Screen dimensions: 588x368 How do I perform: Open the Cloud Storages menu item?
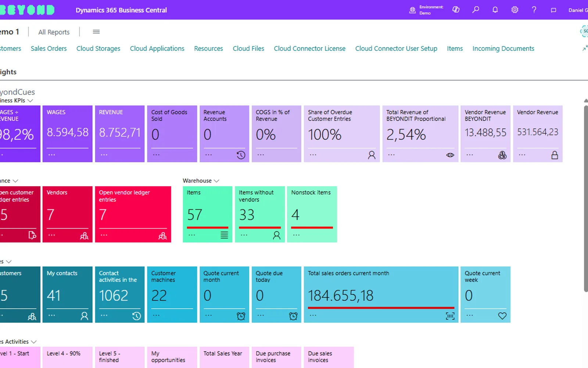[98, 49]
